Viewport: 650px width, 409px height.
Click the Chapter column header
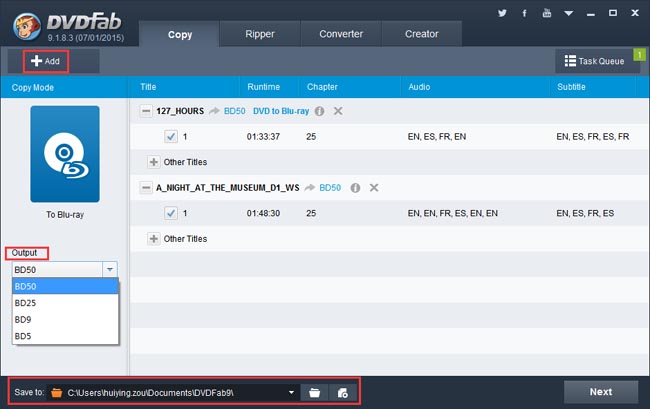[322, 87]
